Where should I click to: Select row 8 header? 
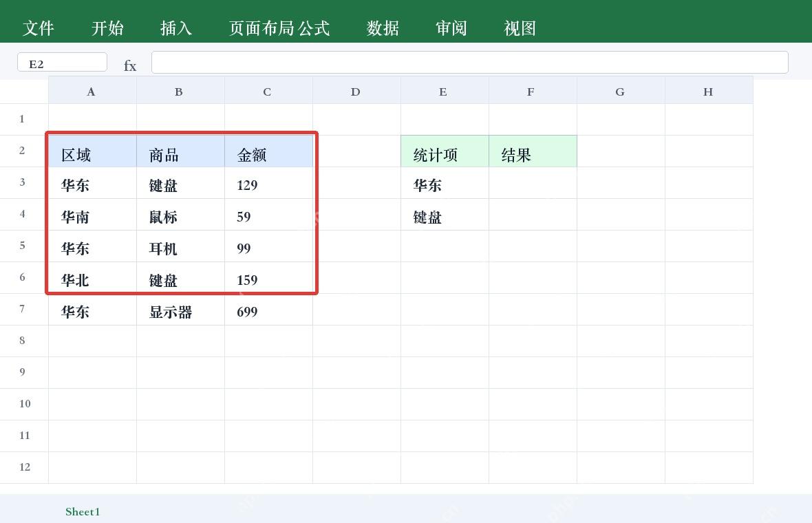24,341
